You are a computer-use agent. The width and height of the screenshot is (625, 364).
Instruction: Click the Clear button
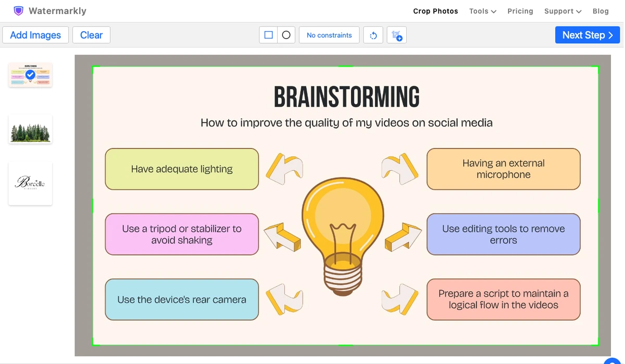[91, 35]
